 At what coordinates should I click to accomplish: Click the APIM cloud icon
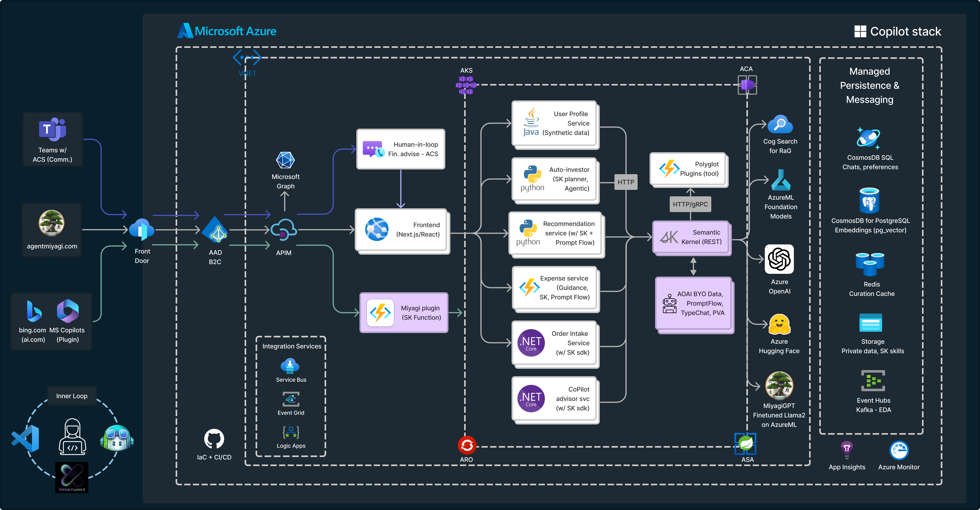click(284, 229)
